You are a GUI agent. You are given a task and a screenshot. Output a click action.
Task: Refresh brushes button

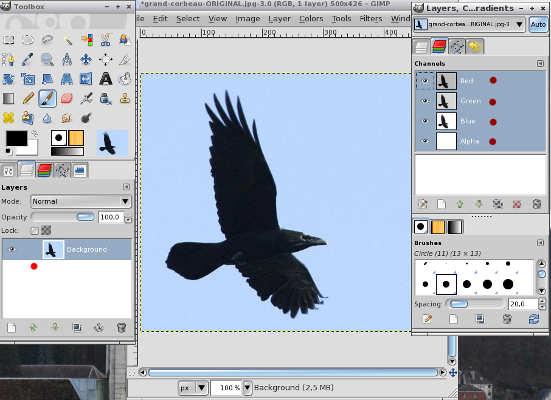534,319
